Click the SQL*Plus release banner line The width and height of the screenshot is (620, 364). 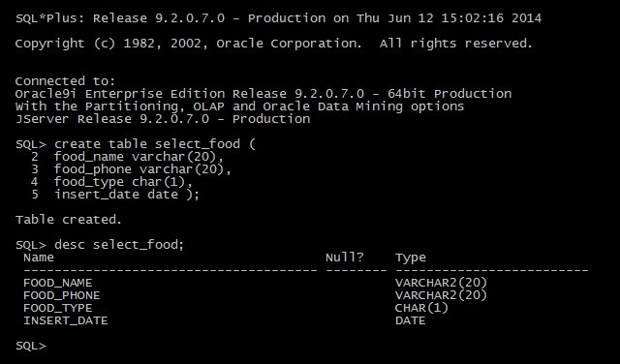(278, 18)
